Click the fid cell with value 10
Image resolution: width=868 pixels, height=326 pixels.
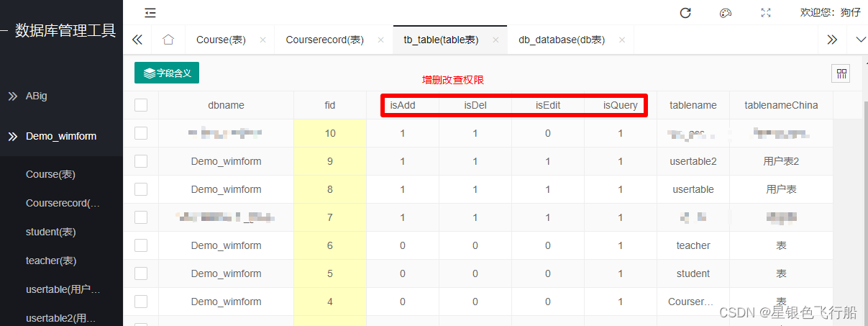tap(330, 133)
